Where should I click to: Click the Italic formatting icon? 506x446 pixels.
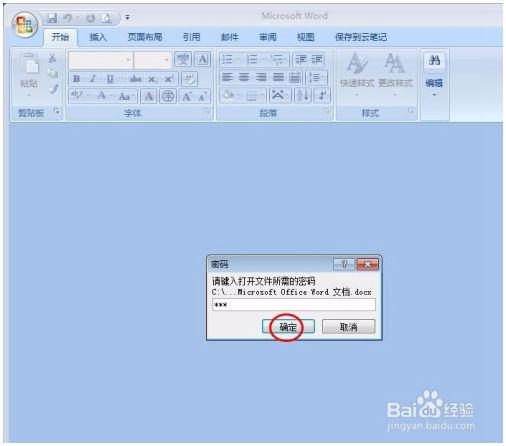pos(93,79)
